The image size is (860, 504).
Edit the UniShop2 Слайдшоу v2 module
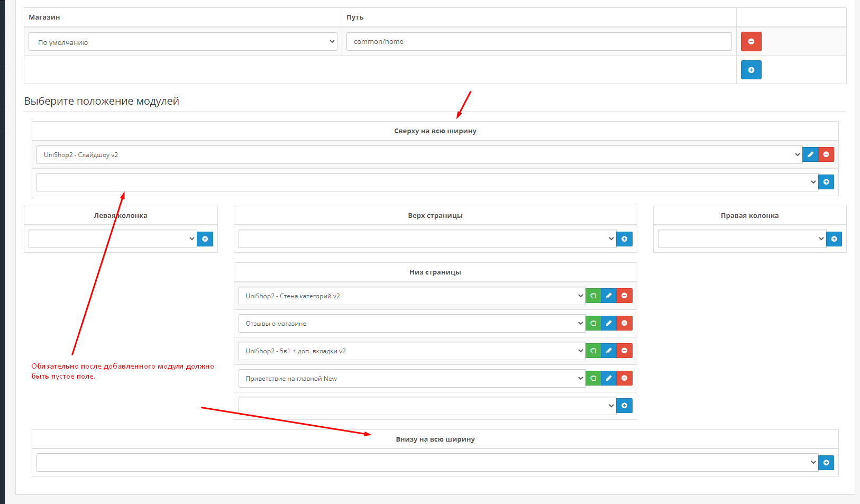(x=810, y=154)
